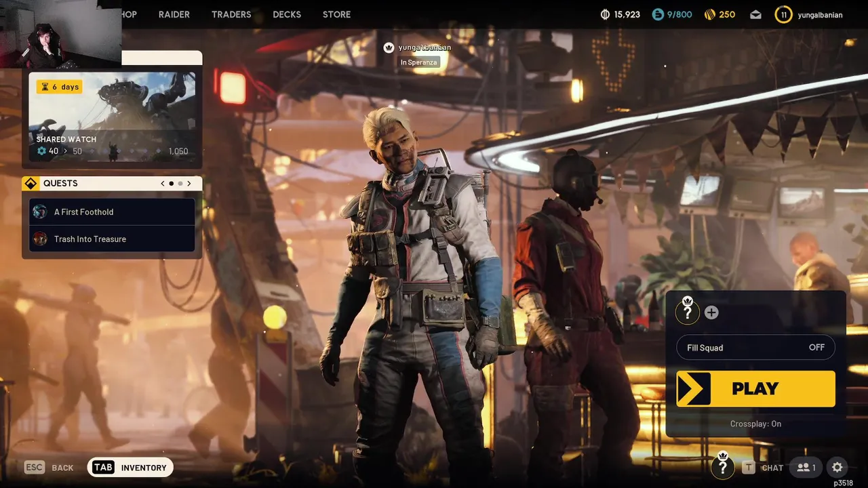Open the TRADERS tab
This screenshot has width=868, height=488.
pyautogui.click(x=231, y=14)
